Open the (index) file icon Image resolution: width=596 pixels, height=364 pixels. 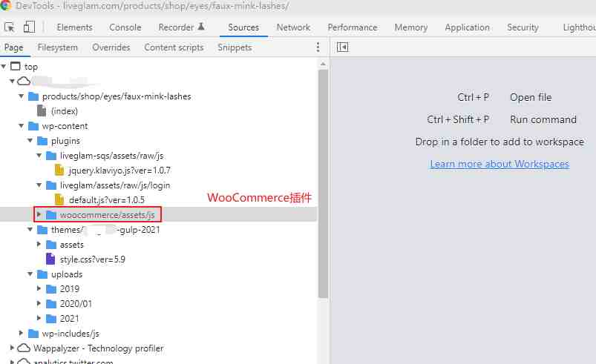pyautogui.click(x=42, y=111)
